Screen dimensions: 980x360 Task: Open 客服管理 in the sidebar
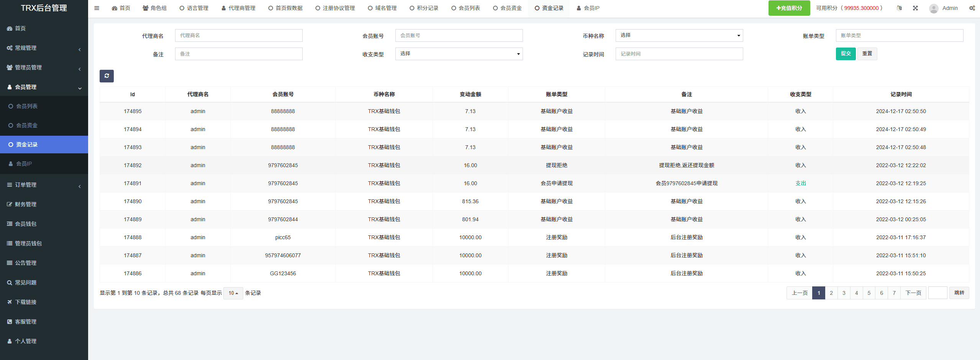pos(44,322)
